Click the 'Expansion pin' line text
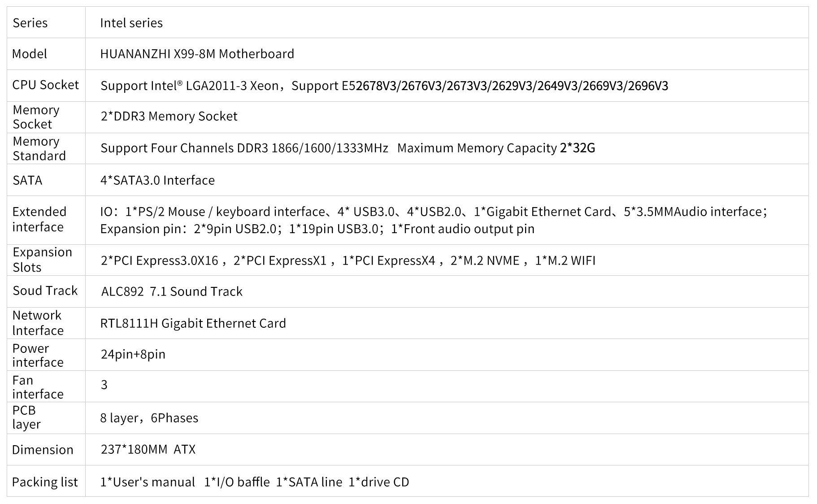Viewport: 817px width, 504px height. point(317,229)
